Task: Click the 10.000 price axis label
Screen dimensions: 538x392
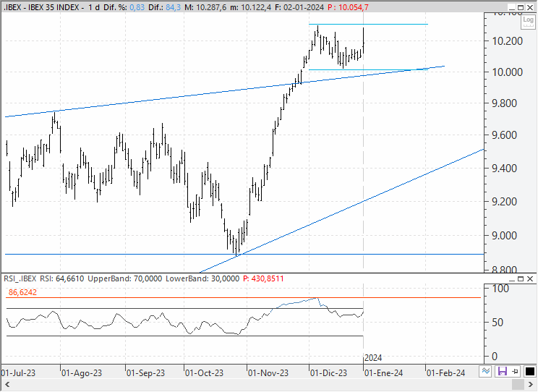Action: point(507,72)
